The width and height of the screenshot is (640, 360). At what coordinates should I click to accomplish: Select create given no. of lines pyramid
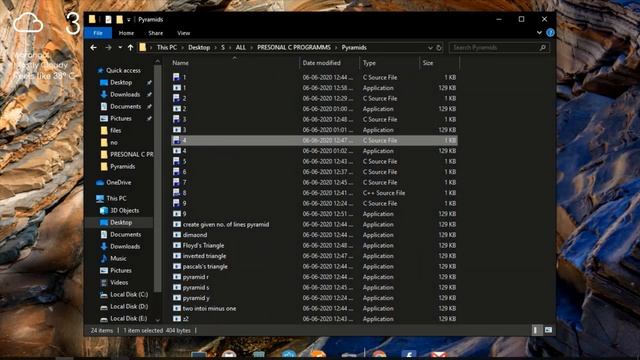(x=314, y=224)
